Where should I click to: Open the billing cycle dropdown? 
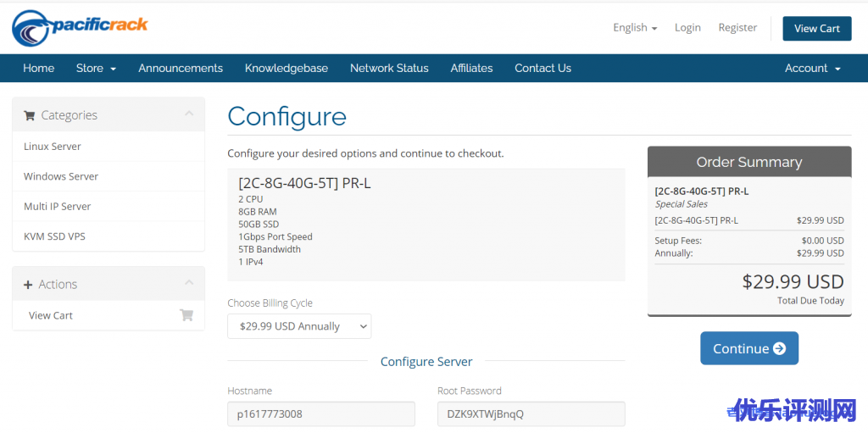299,326
